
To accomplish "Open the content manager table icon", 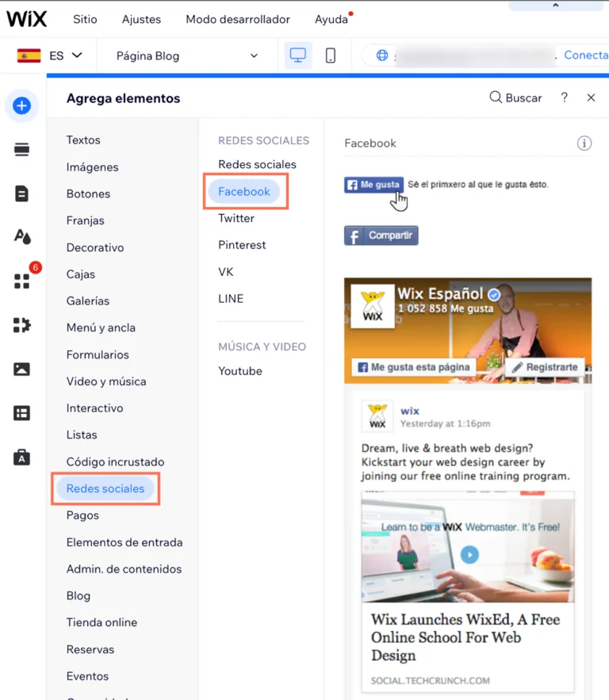I will tap(21, 413).
